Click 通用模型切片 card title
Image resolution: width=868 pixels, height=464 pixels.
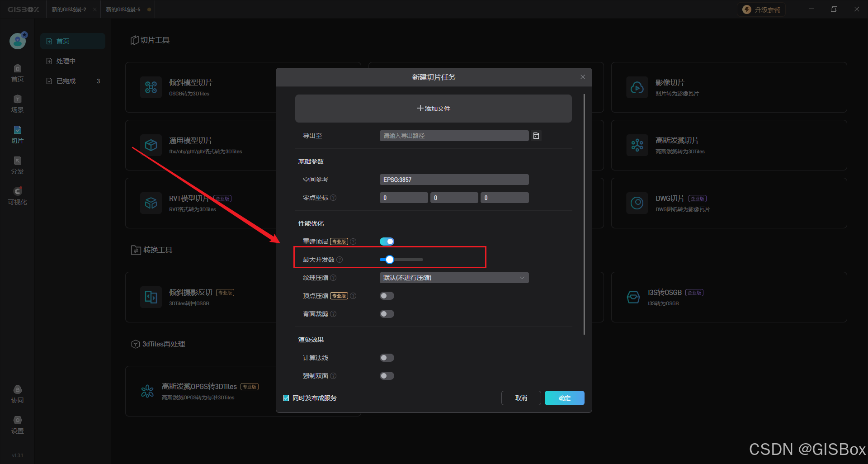pos(191,141)
